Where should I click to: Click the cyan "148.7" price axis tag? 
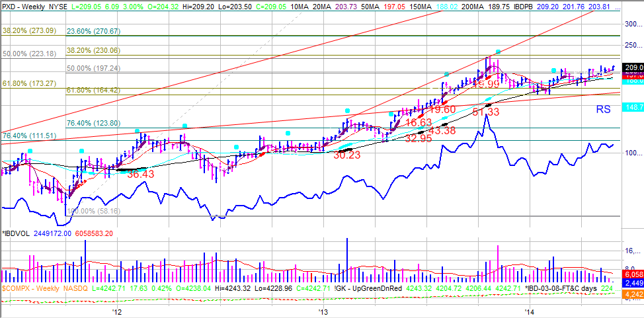633,107
